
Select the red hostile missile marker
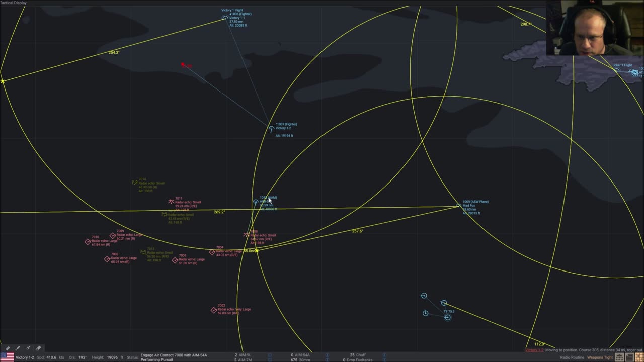183,64
